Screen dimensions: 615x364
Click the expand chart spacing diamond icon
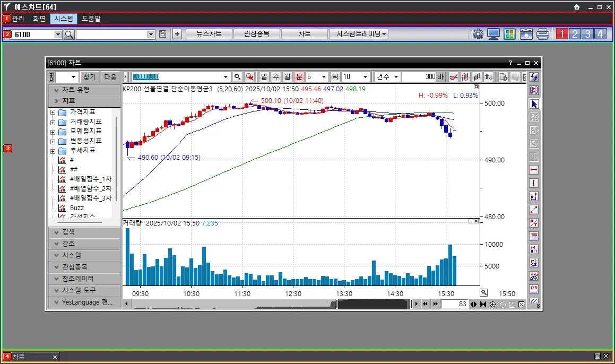[474, 305]
